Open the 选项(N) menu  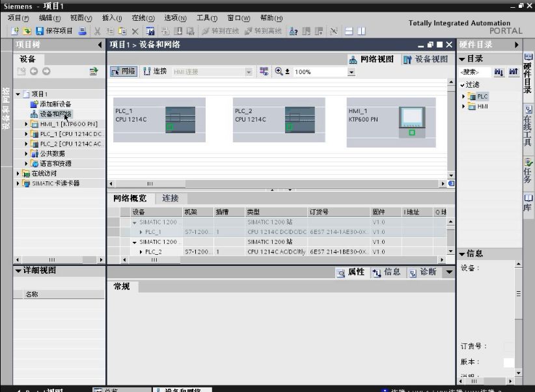pos(175,18)
